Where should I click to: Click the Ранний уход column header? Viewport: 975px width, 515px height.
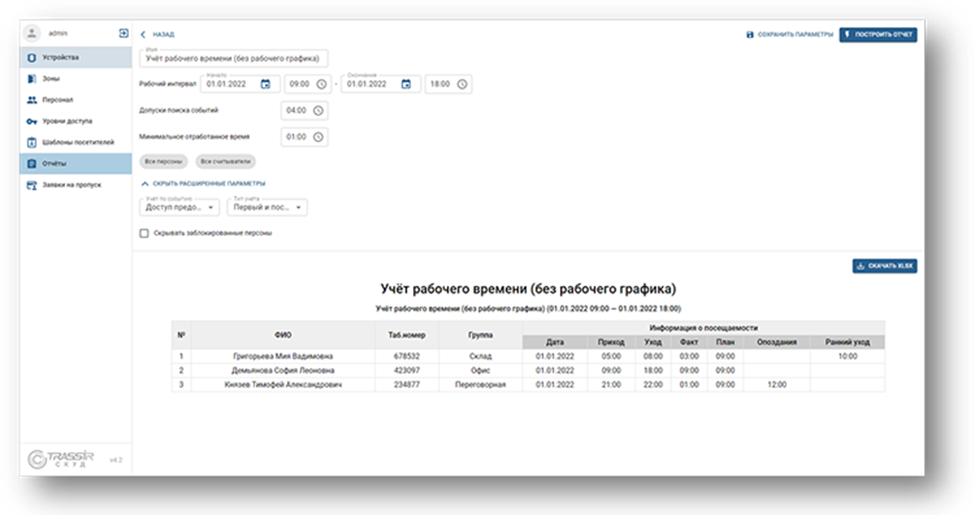848,342
